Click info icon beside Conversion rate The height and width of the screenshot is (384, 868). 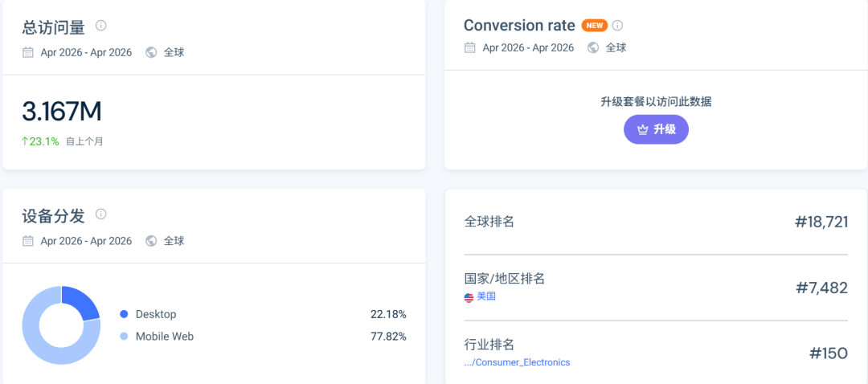[x=618, y=26]
